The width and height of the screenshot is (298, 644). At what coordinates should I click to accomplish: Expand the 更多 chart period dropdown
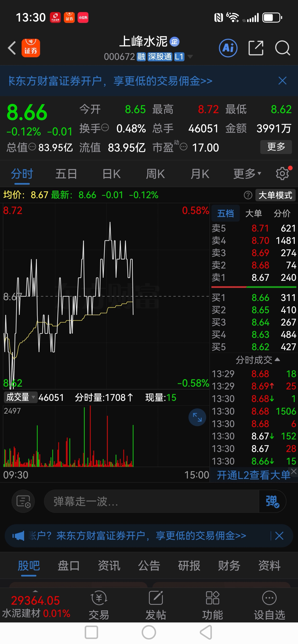pyautogui.click(x=247, y=174)
